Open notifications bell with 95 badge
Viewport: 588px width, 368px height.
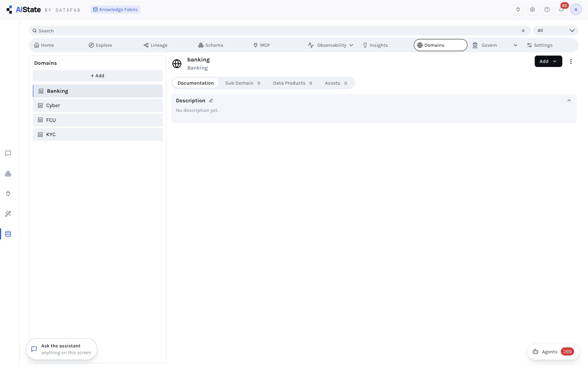(x=562, y=9)
